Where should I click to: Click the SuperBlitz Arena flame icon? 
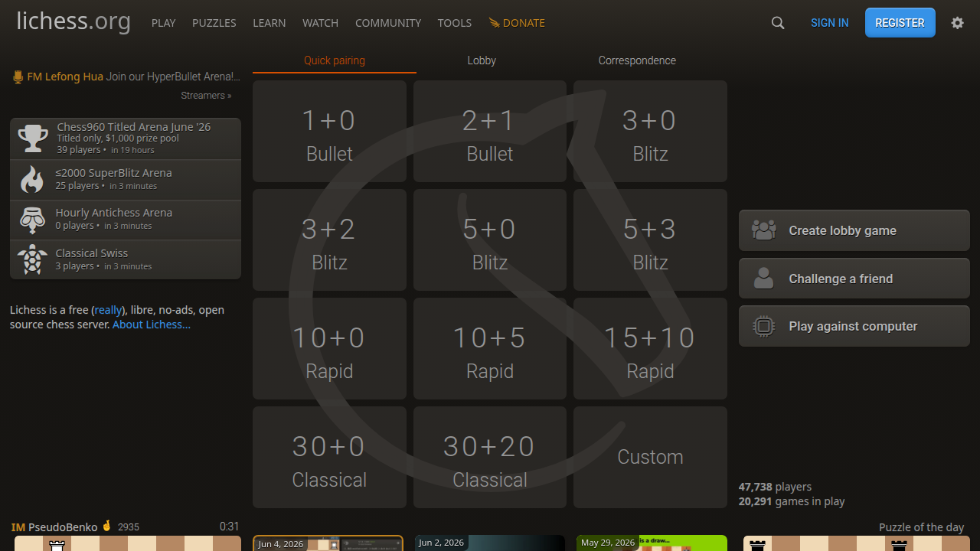[x=32, y=180]
